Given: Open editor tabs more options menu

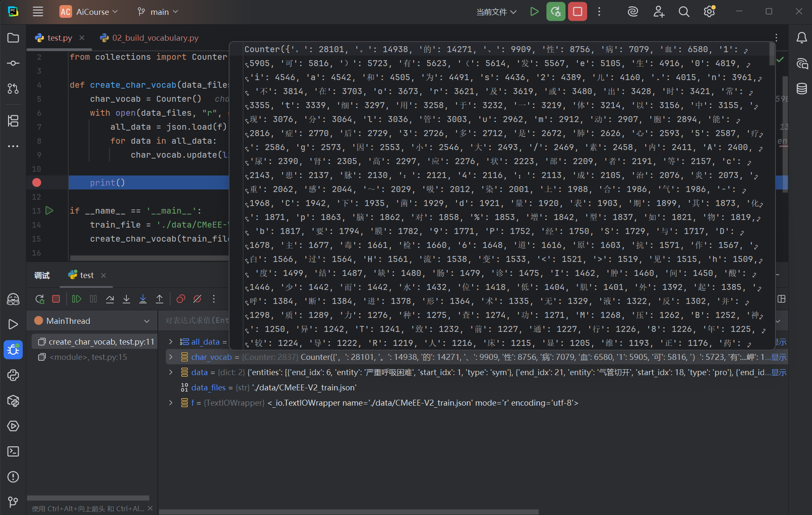Looking at the screenshot, I should (776, 38).
